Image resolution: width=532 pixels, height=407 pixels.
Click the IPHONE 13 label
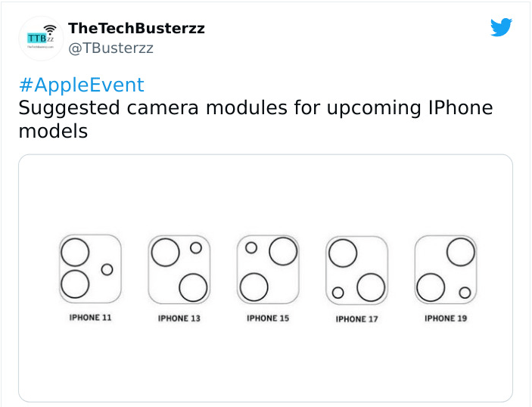(179, 318)
